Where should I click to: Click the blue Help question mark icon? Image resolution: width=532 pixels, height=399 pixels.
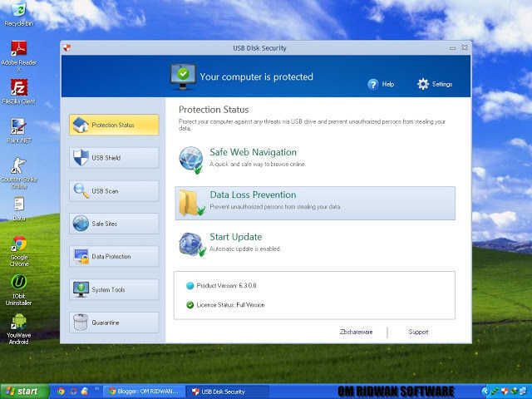point(373,84)
